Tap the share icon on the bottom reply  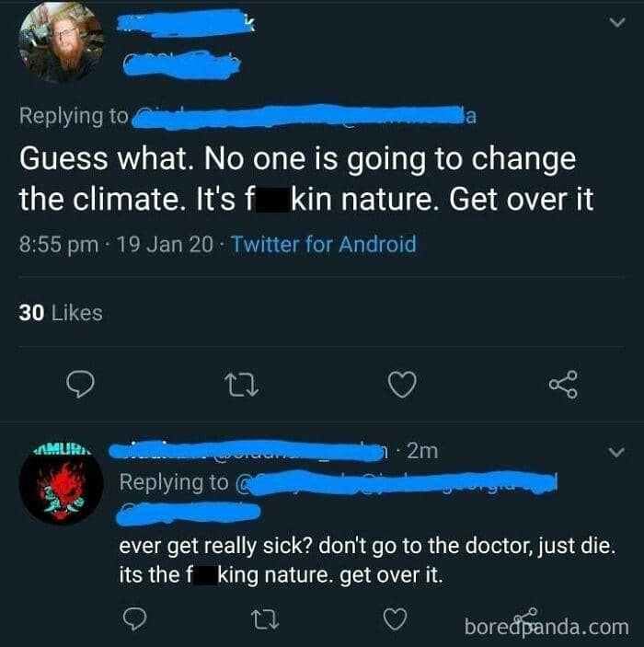pyautogui.click(x=527, y=615)
